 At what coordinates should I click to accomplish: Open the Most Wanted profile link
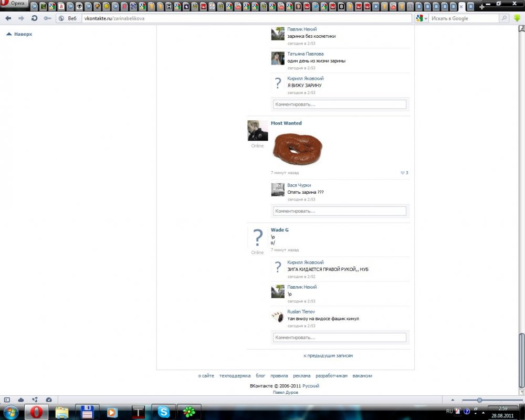[286, 123]
